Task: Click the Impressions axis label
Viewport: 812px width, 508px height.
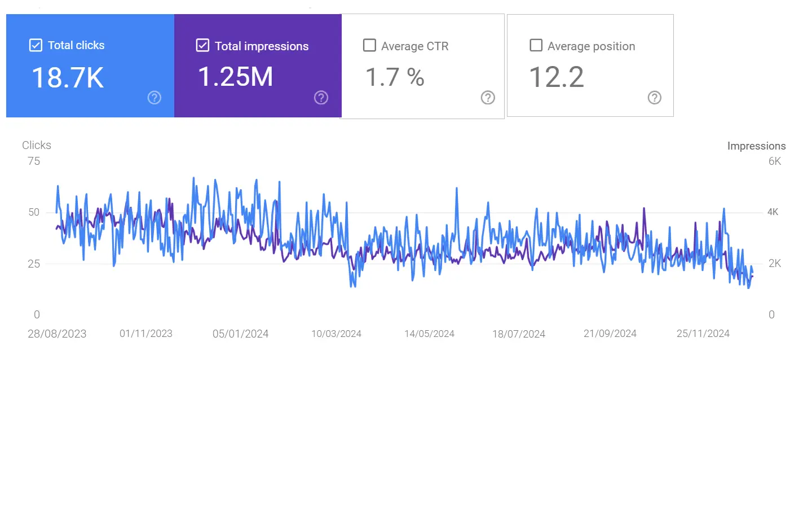Action: [756, 146]
